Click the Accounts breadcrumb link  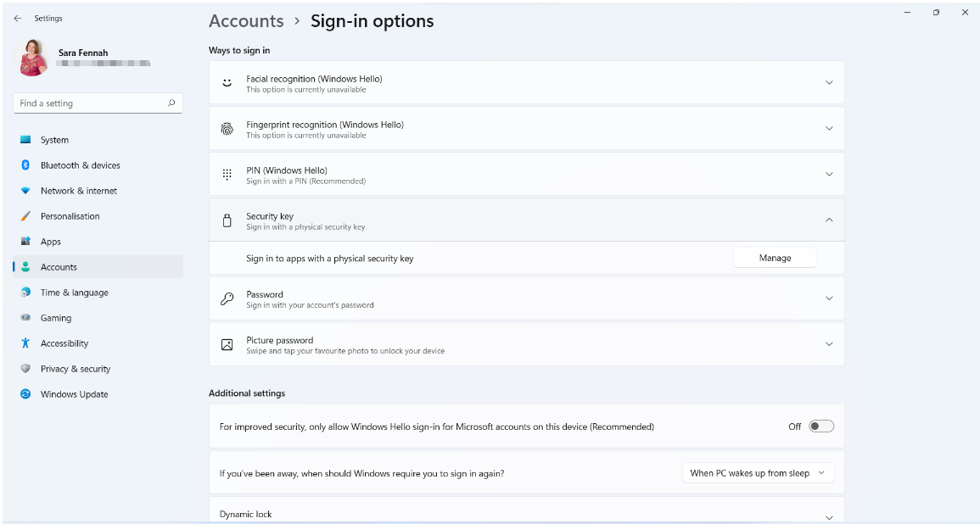click(x=246, y=21)
